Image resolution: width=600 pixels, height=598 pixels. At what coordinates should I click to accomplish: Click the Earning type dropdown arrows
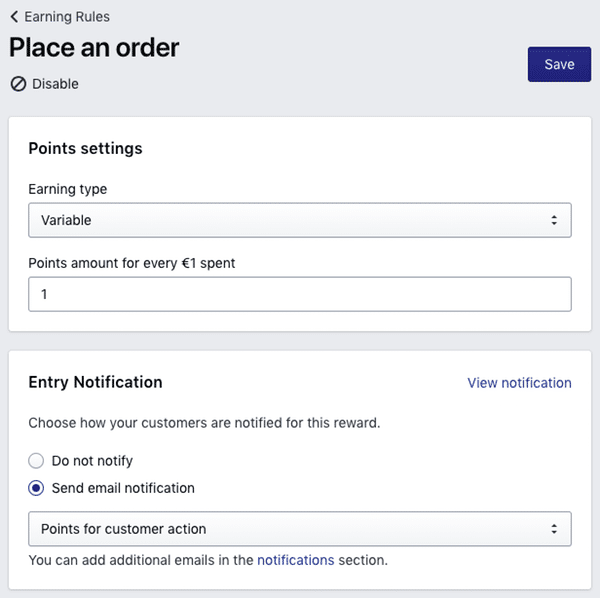554,220
